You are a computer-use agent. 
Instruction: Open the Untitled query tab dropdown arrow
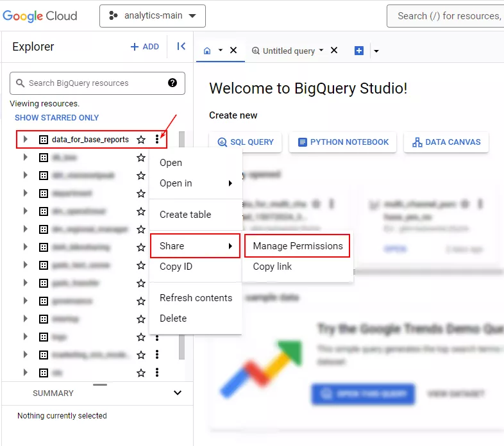[321, 50]
